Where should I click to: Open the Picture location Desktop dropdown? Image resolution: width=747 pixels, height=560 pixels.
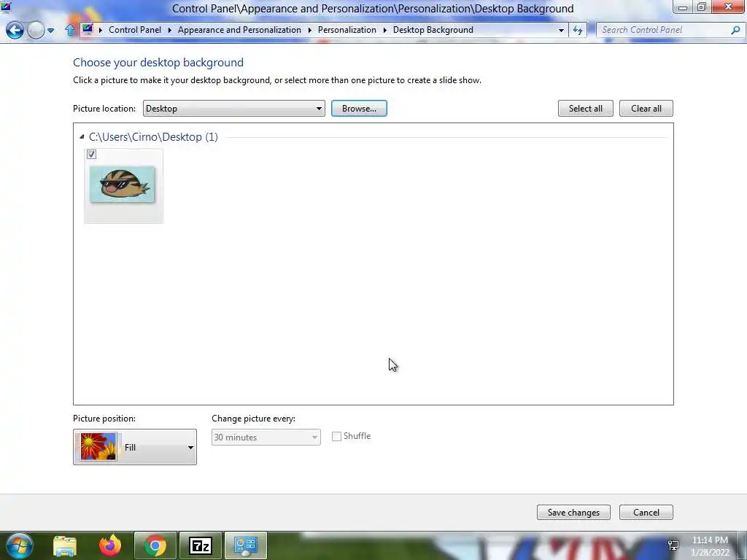coord(234,109)
